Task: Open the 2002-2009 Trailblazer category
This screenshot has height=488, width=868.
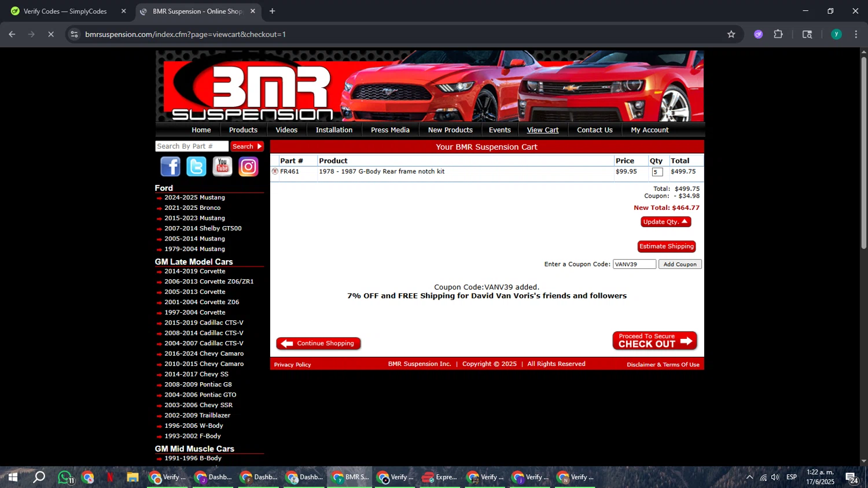Action: [197, 416]
